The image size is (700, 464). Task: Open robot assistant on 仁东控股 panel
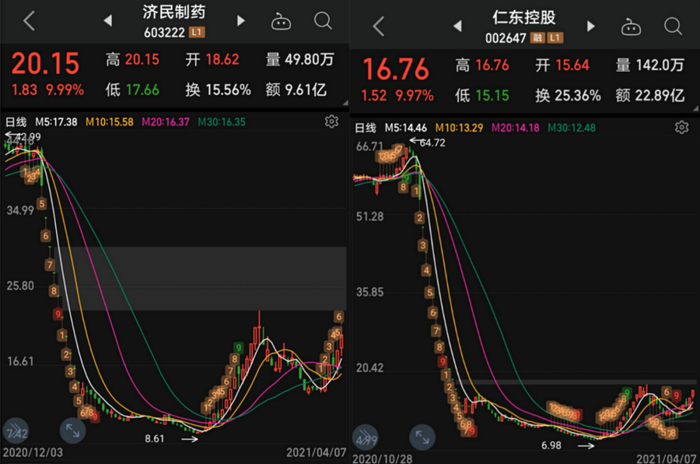(631, 27)
